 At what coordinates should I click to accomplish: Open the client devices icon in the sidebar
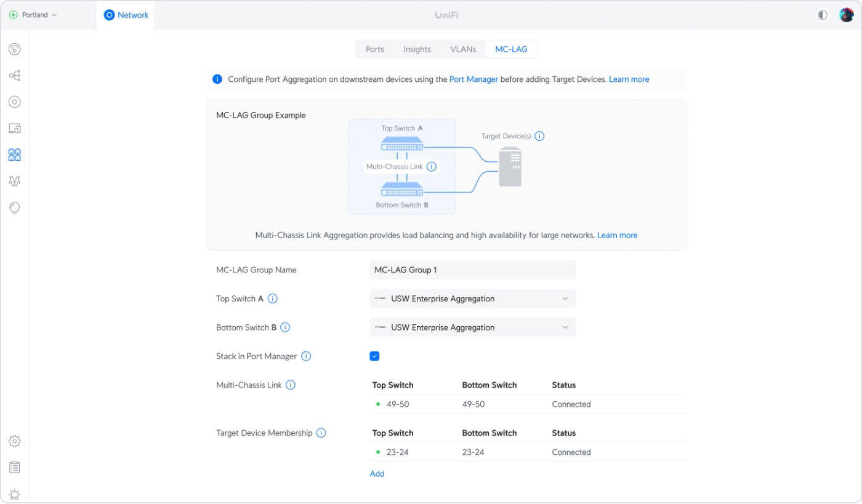coord(15,129)
